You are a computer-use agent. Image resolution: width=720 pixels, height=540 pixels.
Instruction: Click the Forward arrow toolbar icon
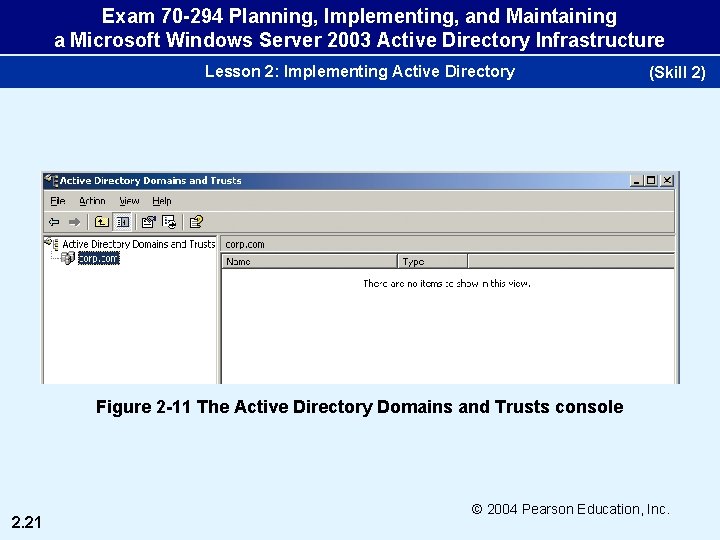coord(74,222)
